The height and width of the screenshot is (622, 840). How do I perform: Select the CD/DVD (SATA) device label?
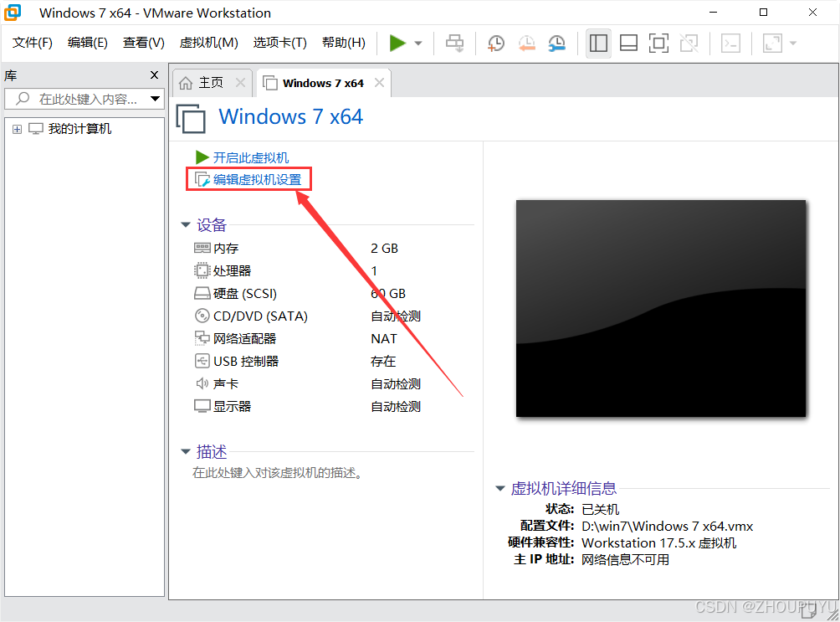pyautogui.click(x=260, y=316)
